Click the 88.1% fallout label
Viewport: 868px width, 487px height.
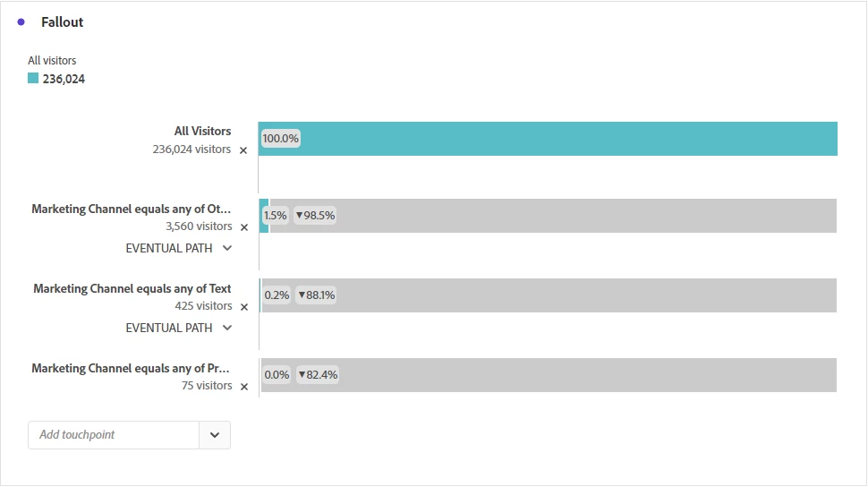(x=317, y=295)
